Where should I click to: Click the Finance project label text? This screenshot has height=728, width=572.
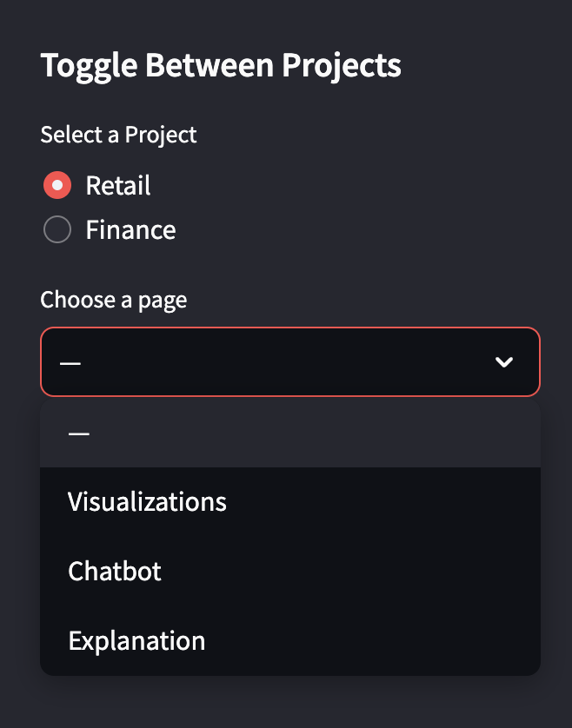130,230
